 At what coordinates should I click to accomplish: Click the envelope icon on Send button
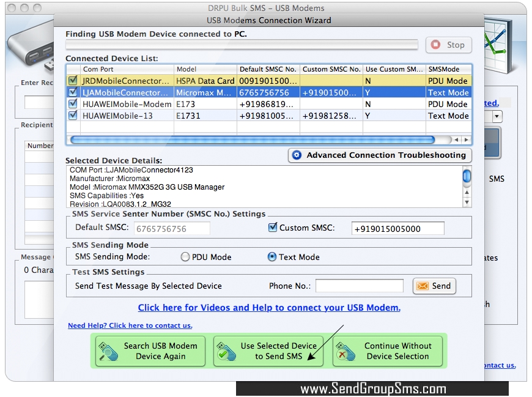pyautogui.click(x=423, y=286)
